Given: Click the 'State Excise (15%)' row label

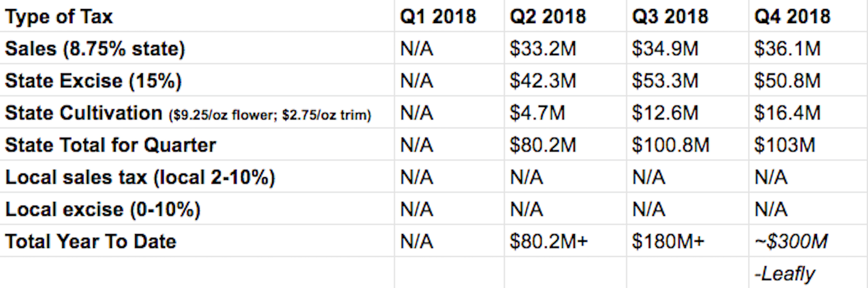Looking at the screenshot, I should click(x=93, y=81).
